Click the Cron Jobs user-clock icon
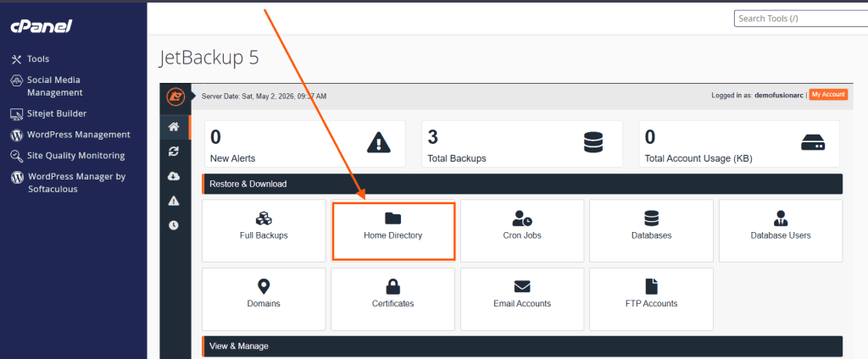 tap(522, 218)
